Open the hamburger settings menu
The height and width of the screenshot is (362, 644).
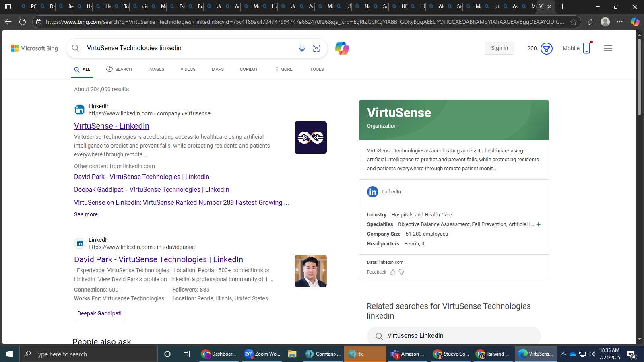point(608,48)
